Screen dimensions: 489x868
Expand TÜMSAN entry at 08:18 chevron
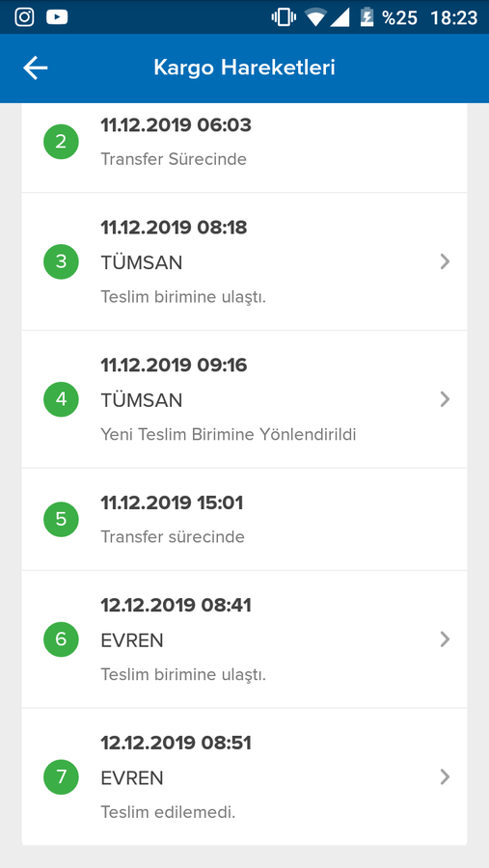445,261
